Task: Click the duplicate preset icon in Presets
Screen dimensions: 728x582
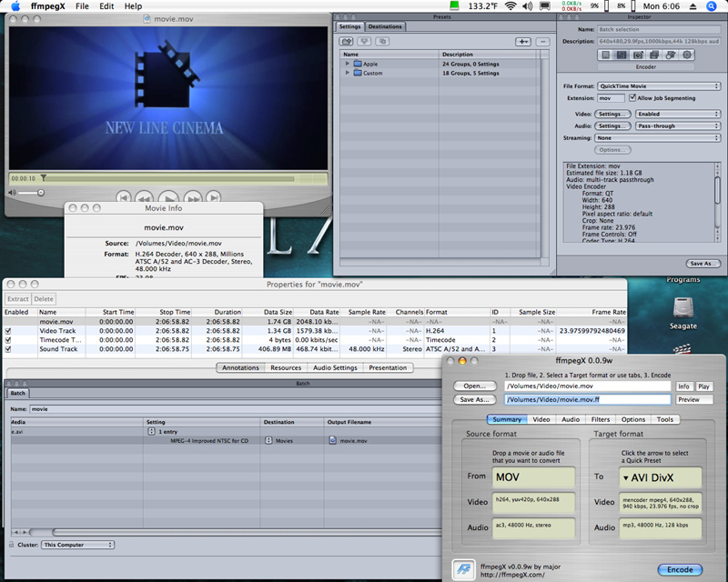Action: coord(382,41)
